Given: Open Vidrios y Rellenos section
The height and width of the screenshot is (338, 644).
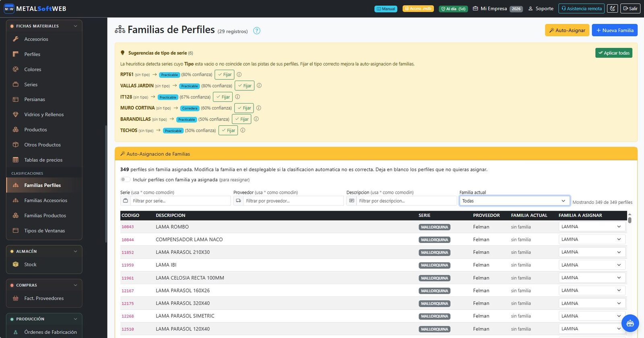Looking at the screenshot, I should 44,114.
